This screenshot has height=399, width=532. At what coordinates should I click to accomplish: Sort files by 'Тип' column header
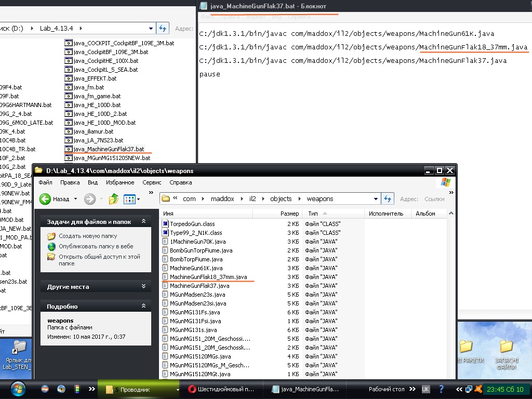click(x=333, y=214)
